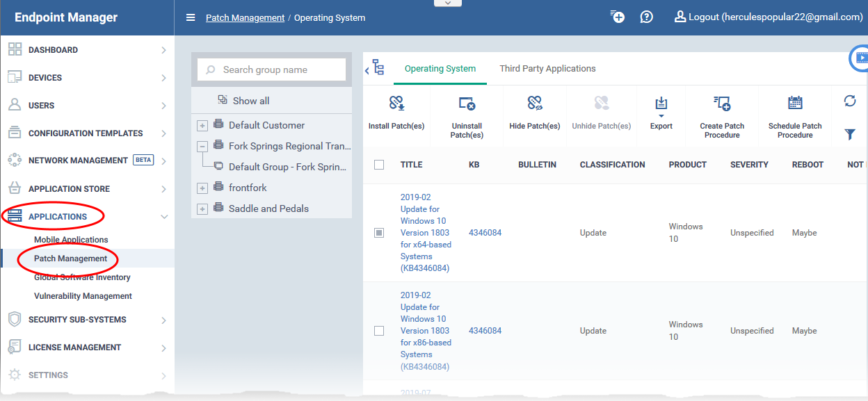Click the Security Sub-Systems shield icon

(15, 320)
